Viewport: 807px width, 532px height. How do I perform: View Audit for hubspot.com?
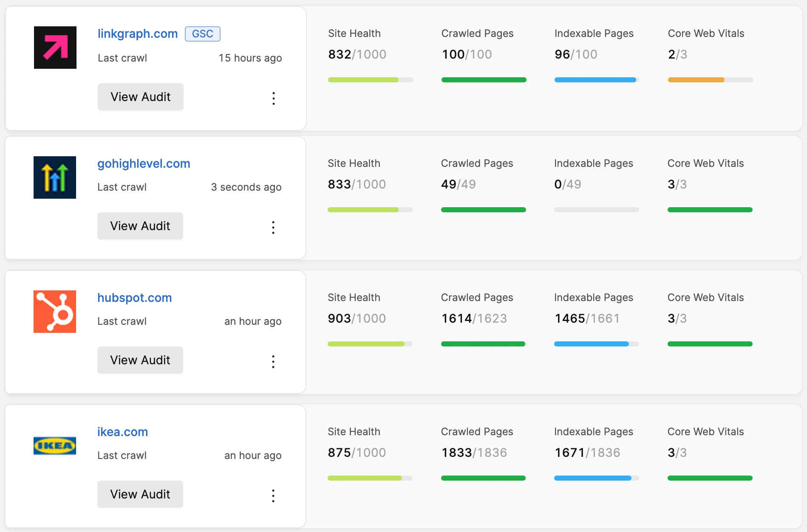[x=140, y=360]
